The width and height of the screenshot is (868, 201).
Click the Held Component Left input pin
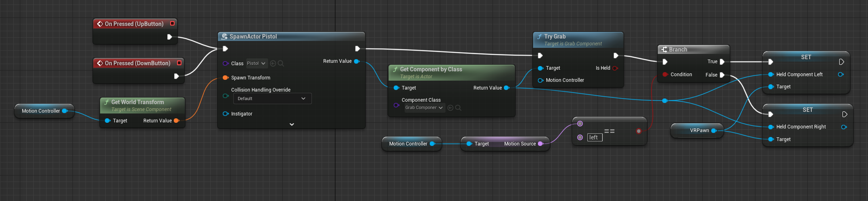pos(771,75)
